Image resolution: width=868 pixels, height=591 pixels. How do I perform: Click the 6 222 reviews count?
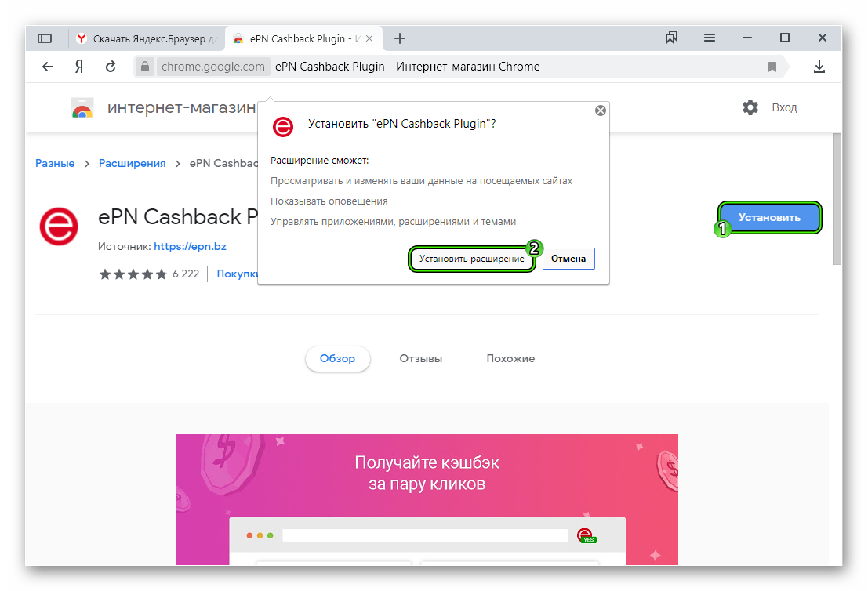point(186,274)
